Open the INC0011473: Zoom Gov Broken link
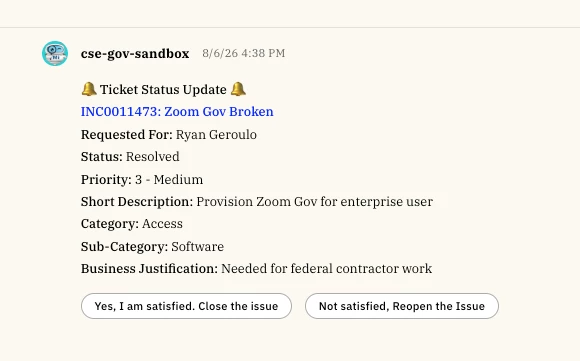The width and height of the screenshot is (580, 361). pyautogui.click(x=177, y=112)
